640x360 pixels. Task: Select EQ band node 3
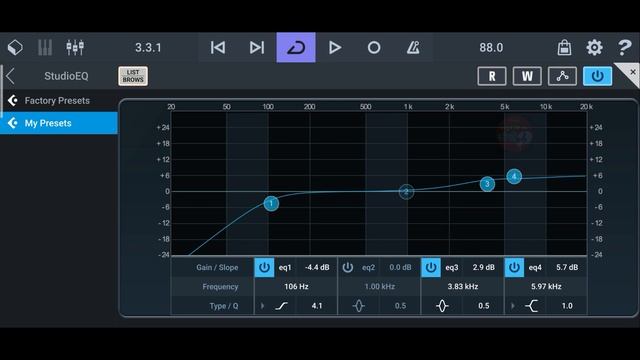pyautogui.click(x=487, y=184)
